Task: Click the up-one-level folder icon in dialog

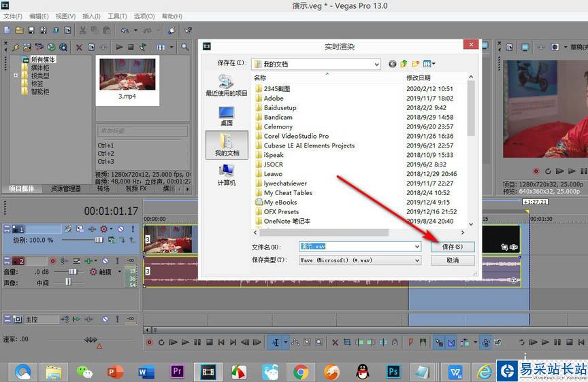Action: click(x=404, y=64)
